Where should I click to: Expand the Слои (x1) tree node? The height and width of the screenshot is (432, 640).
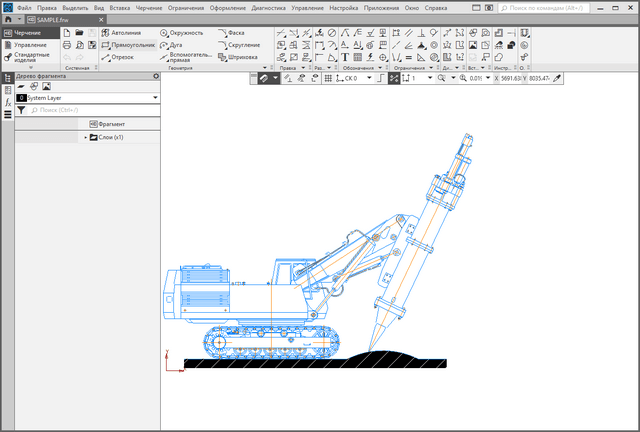point(86,137)
